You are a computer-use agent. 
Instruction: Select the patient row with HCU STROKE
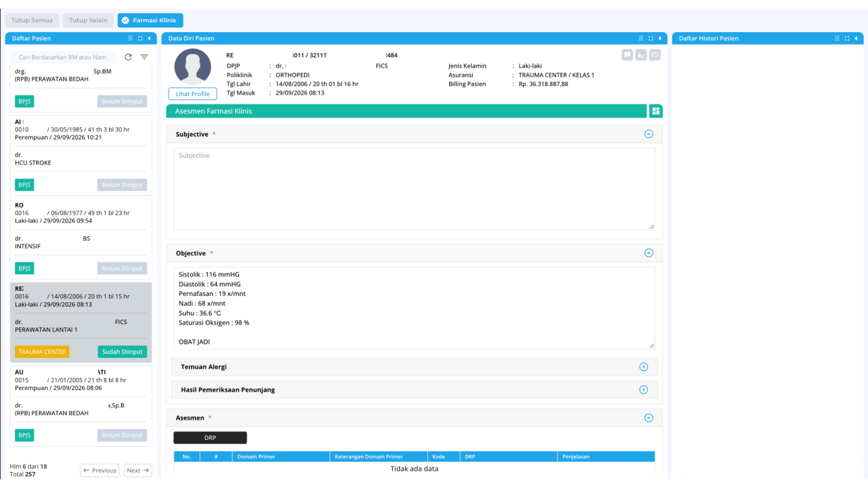[81, 156]
